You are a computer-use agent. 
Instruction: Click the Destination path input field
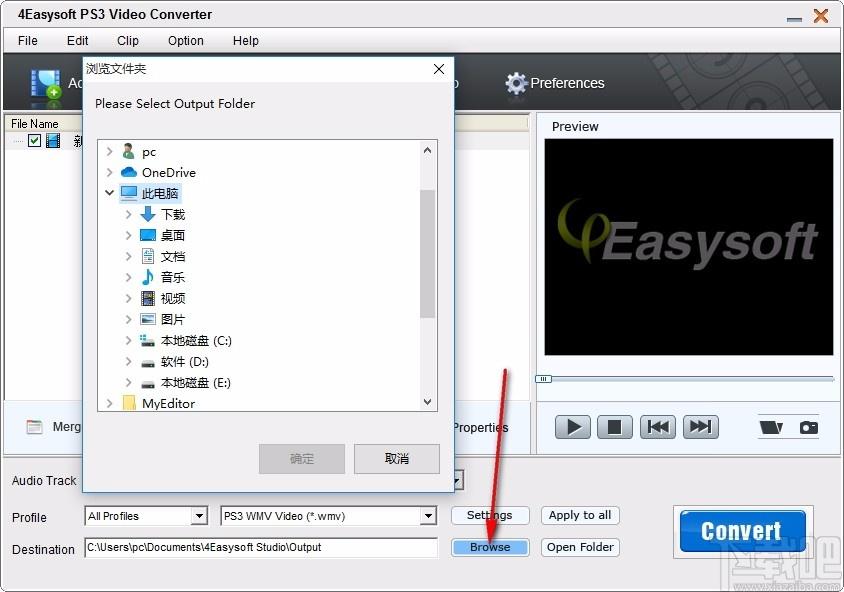[x=261, y=547]
